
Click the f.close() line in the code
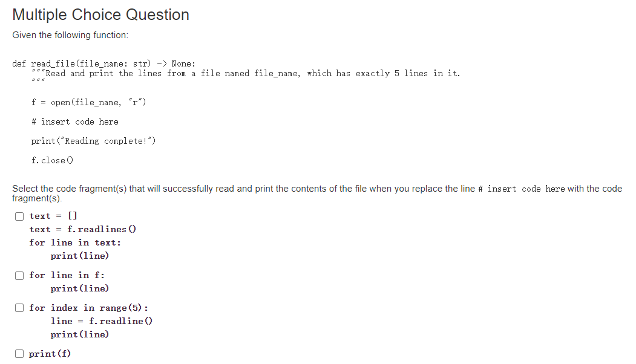(x=51, y=160)
